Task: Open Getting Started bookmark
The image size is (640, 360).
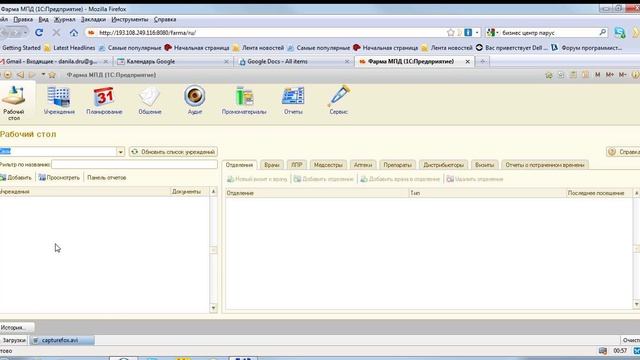Action: click(21, 48)
